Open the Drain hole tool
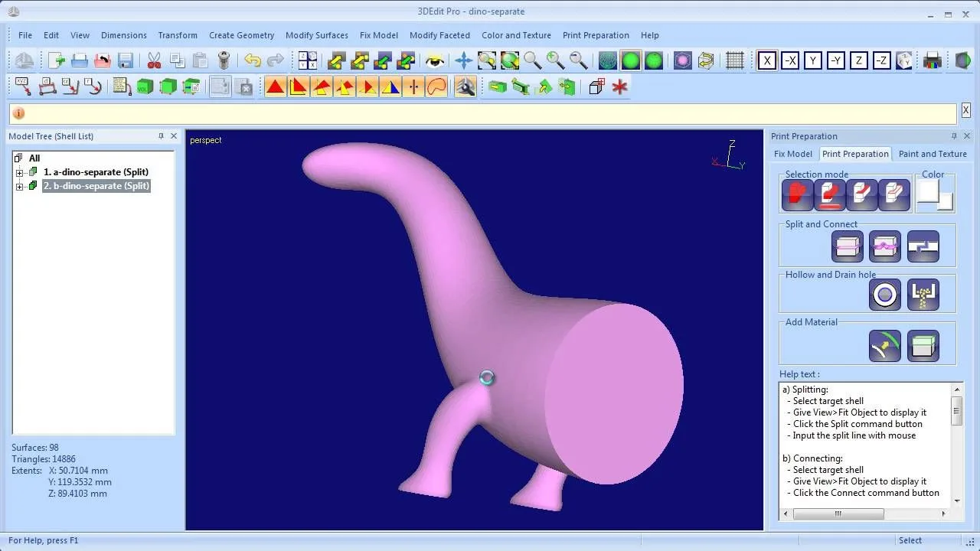This screenshot has width=980, height=551. pos(923,295)
